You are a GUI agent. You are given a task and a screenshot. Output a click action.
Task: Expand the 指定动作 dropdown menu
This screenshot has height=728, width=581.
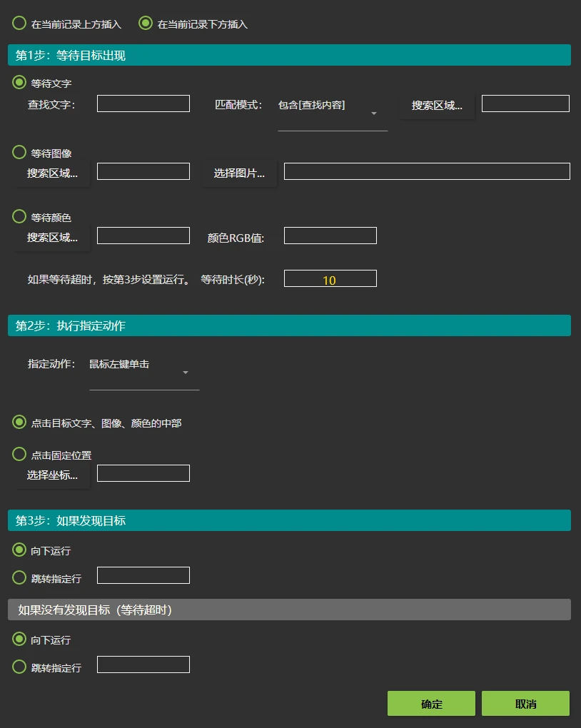[144, 372]
